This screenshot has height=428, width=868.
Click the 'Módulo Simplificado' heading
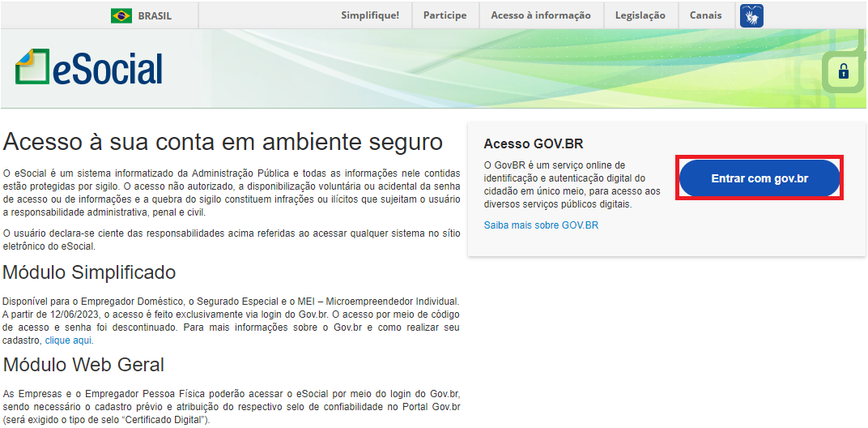pos(89,272)
